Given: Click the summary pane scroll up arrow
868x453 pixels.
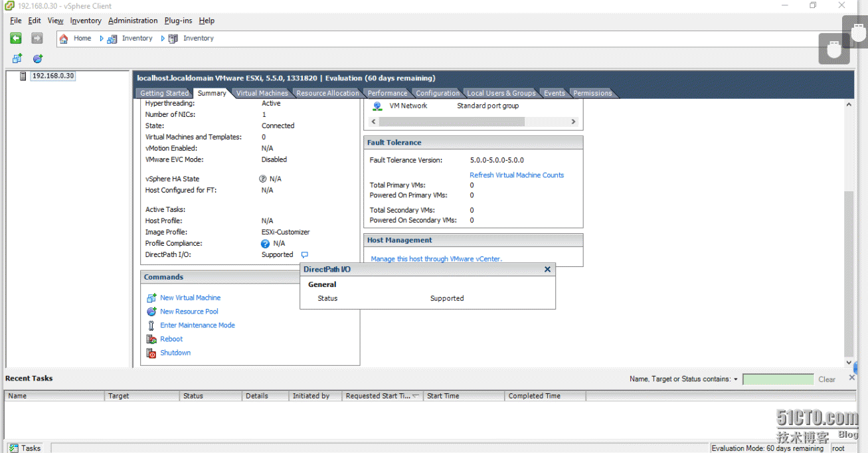Looking at the screenshot, I should coord(849,105).
